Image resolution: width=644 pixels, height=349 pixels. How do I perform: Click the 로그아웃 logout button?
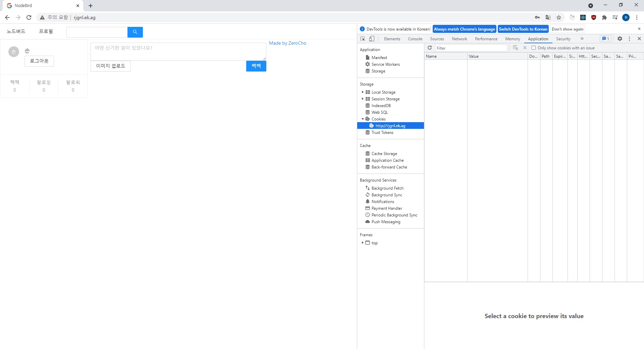pos(39,61)
